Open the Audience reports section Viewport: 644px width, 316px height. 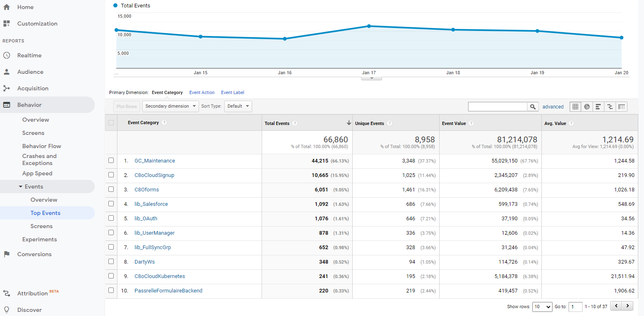(x=30, y=72)
